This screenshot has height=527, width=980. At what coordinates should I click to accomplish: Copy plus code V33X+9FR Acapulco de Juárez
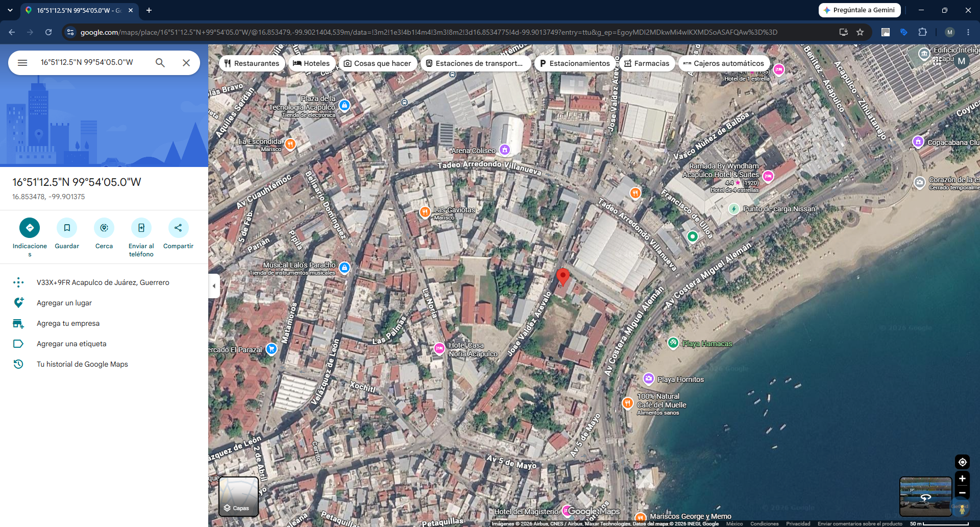click(x=104, y=282)
